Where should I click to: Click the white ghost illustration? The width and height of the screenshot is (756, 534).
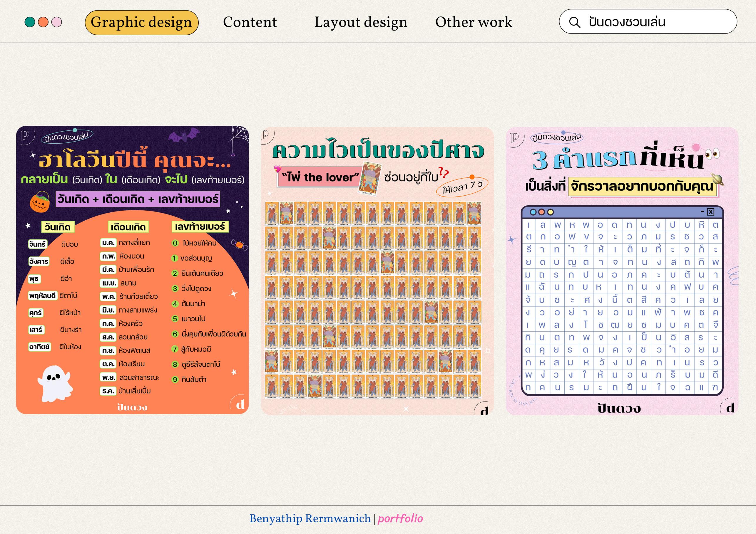click(x=55, y=383)
